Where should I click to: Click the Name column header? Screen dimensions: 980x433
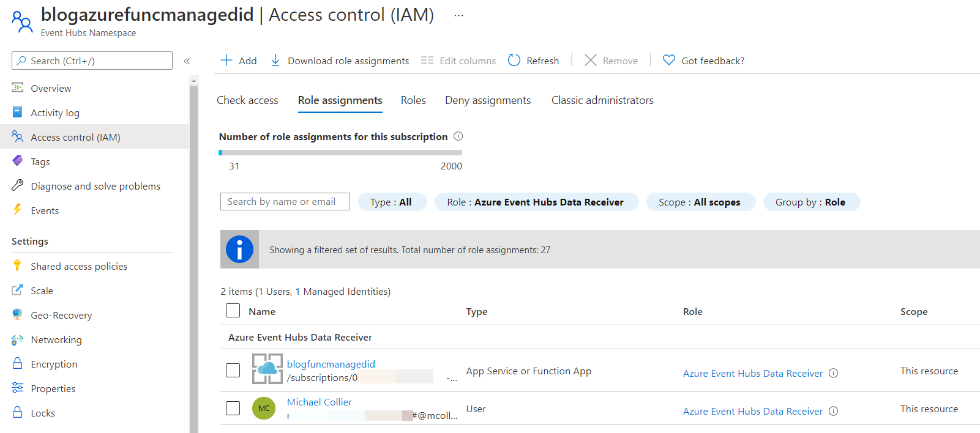(x=262, y=311)
